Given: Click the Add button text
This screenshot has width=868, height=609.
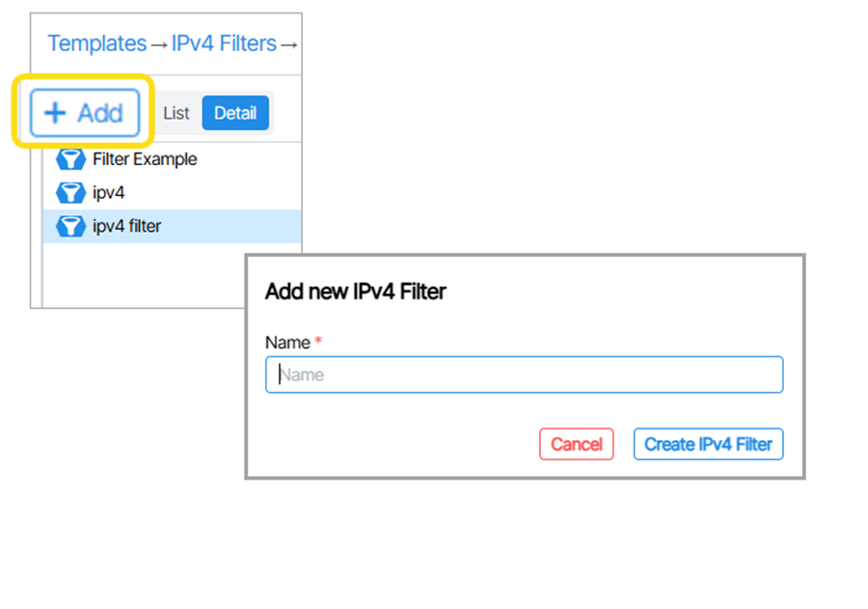Looking at the screenshot, I should (100, 113).
